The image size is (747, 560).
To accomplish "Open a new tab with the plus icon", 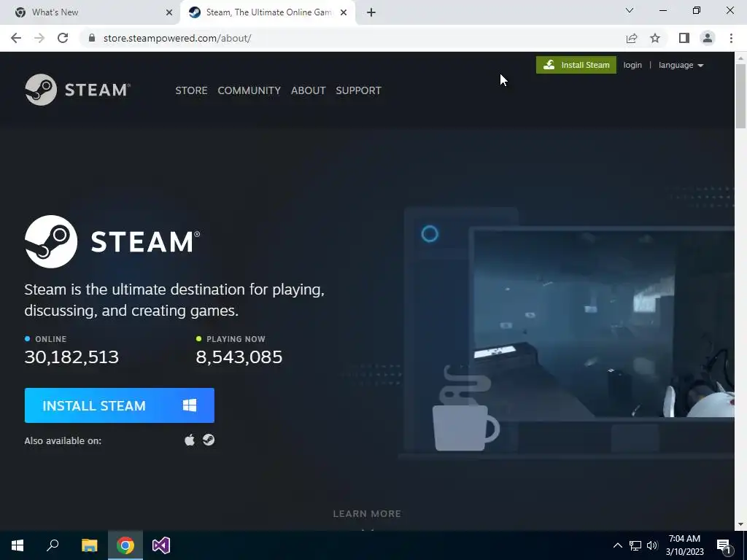I will point(371,12).
